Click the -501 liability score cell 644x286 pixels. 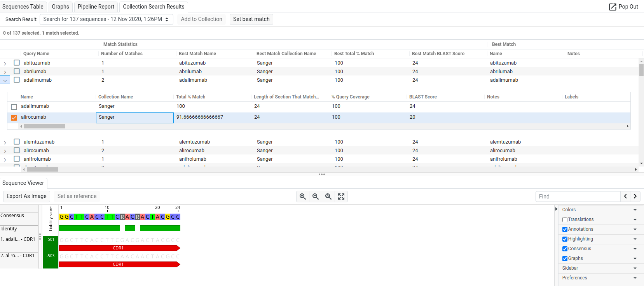(51, 240)
